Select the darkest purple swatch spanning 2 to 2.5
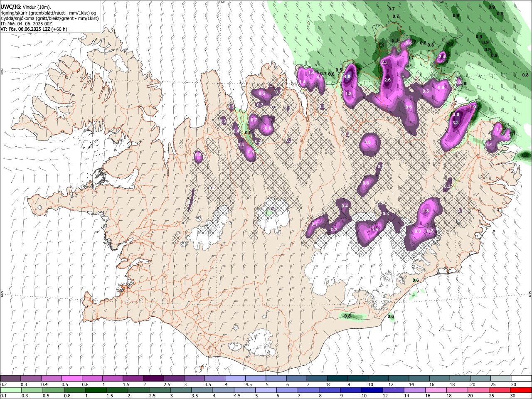 click(x=153, y=379)
